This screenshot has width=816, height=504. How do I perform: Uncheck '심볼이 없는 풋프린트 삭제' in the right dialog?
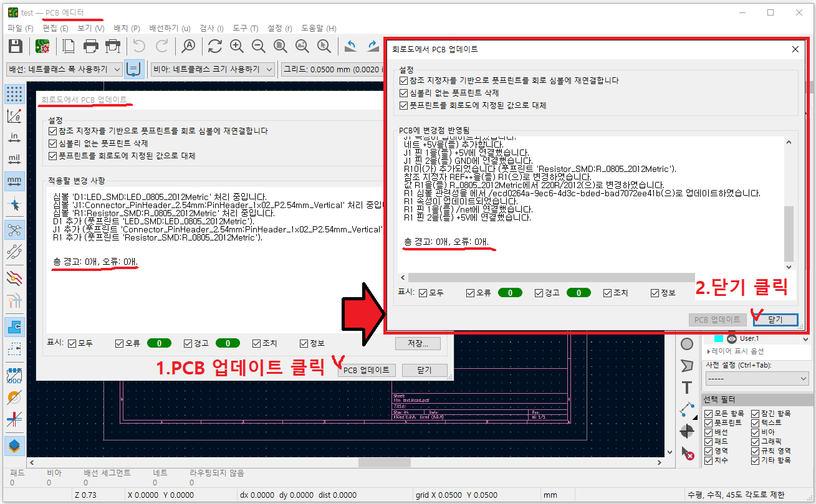click(x=405, y=93)
